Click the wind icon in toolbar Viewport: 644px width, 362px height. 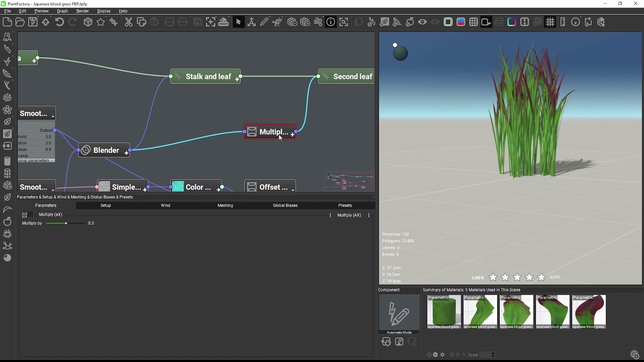coord(317,22)
